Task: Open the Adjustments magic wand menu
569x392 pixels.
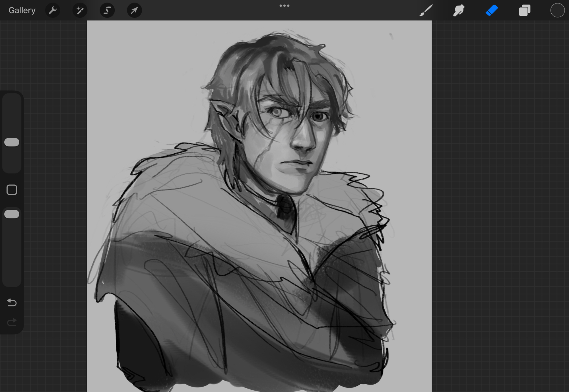Action: (80, 11)
